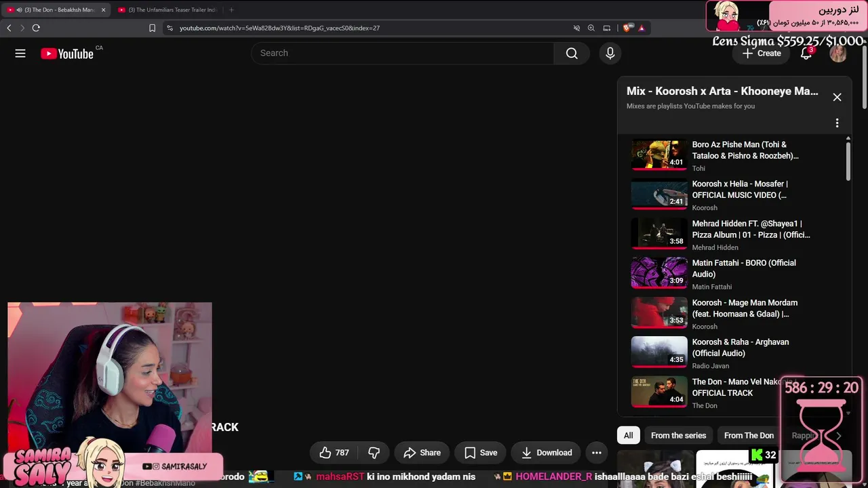Go forward in the browser
The image size is (868, 488).
coord(22,28)
